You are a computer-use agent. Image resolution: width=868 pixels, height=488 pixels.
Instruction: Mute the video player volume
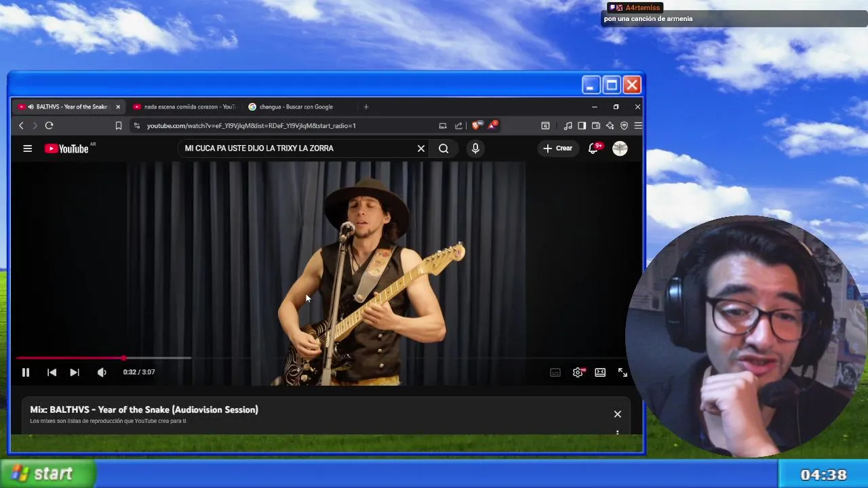click(102, 372)
